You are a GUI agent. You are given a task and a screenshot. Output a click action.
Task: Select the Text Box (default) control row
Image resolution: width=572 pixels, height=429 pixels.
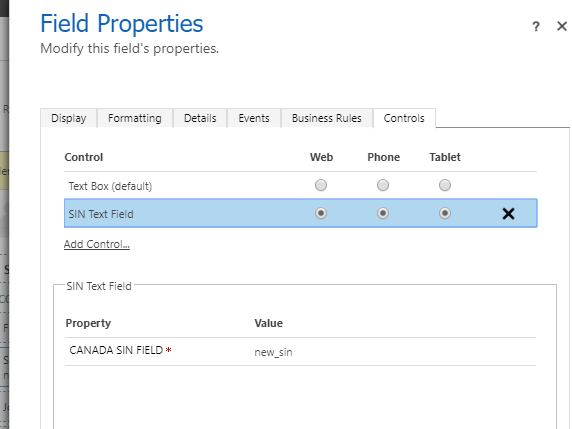coord(301,186)
